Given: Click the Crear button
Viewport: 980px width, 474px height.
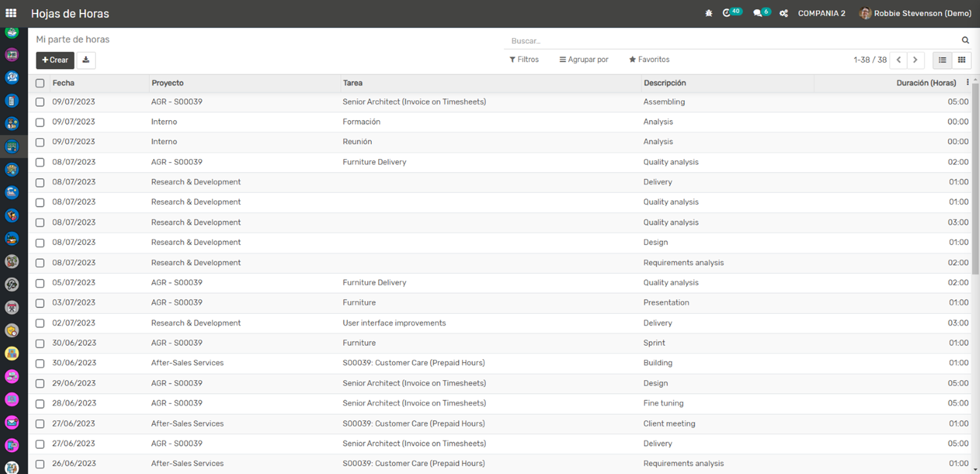Looking at the screenshot, I should coord(55,60).
